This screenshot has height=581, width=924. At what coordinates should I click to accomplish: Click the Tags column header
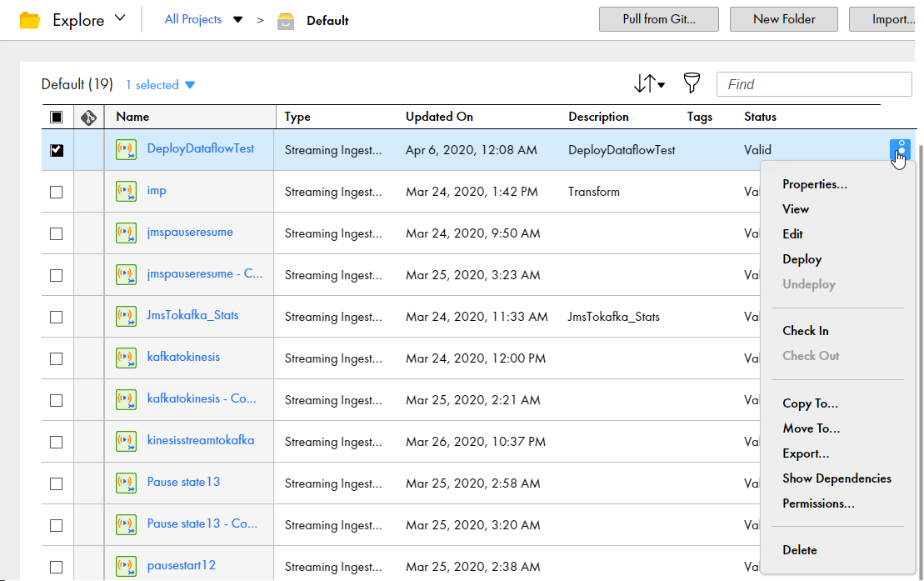700,117
